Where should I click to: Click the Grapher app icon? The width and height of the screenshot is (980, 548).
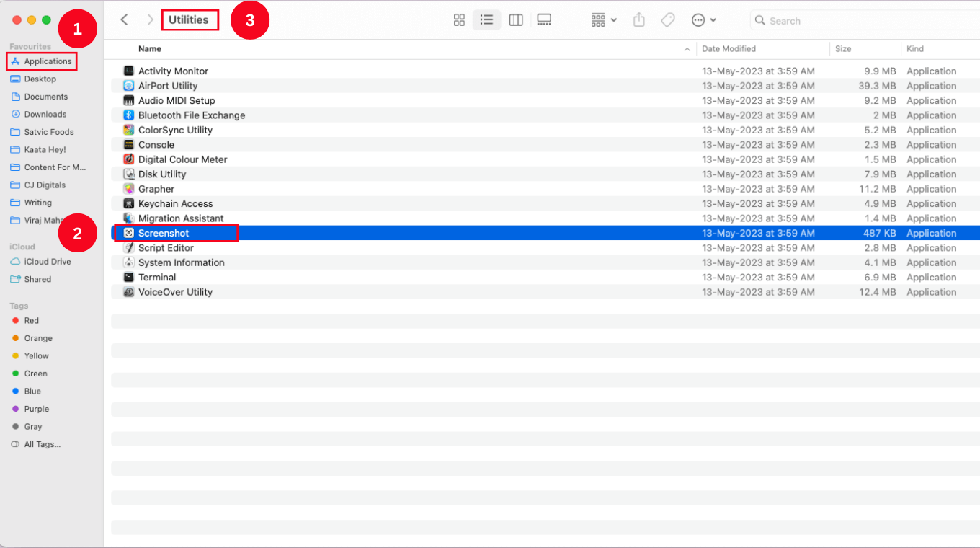[129, 189]
